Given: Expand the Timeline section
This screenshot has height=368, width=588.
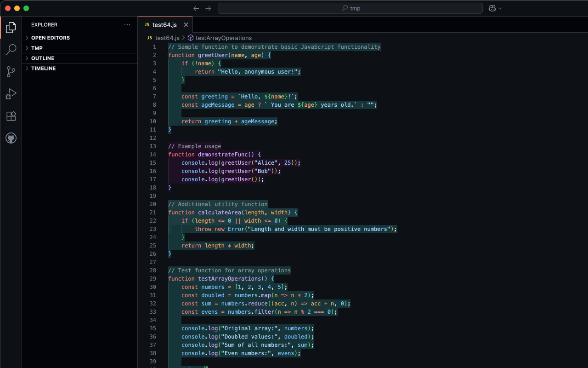Looking at the screenshot, I should (43, 68).
